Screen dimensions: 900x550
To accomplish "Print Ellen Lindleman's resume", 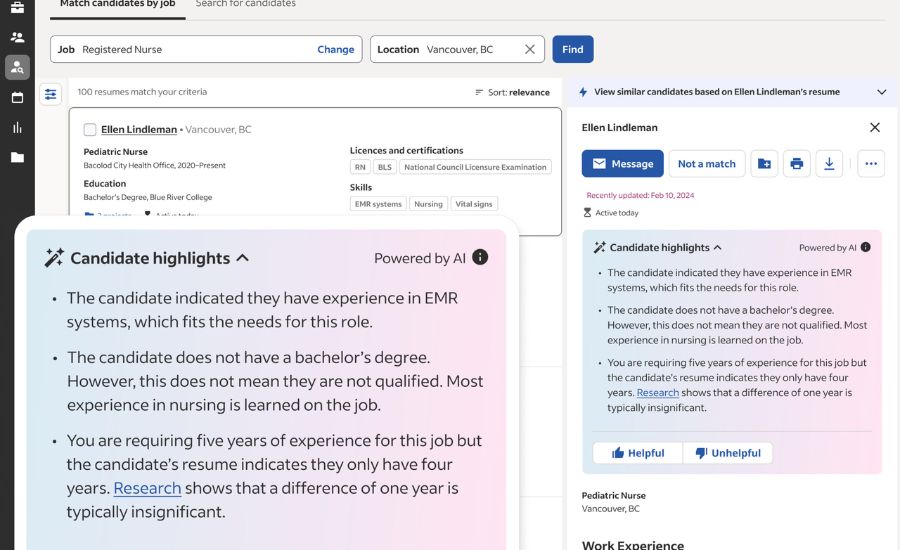I will (x=797, y=164).
